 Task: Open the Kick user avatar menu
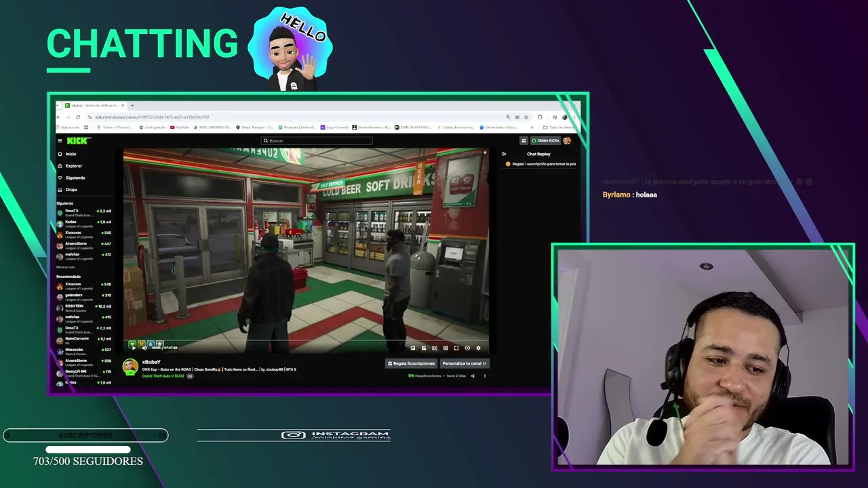pos(567,141)
